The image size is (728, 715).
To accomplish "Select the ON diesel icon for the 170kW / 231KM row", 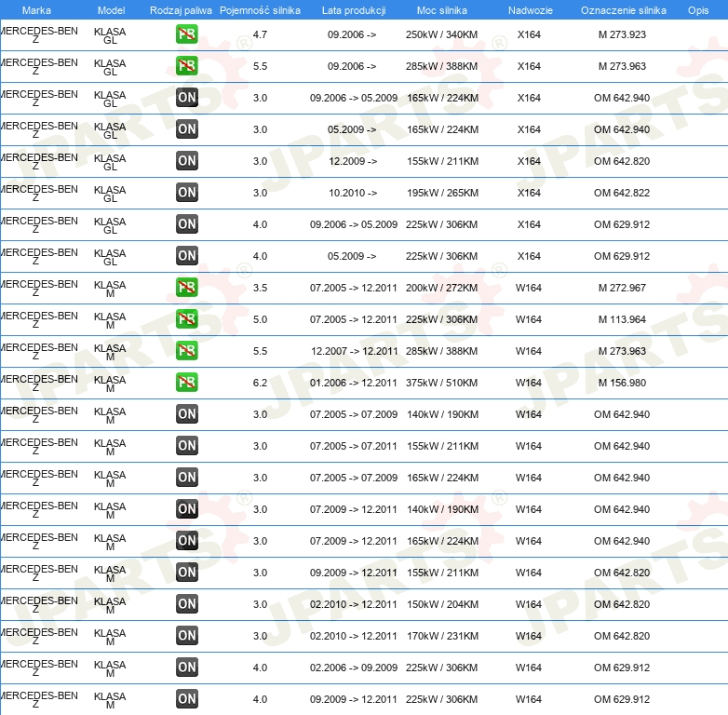I will pyautogui.click(x=187, y=636).
